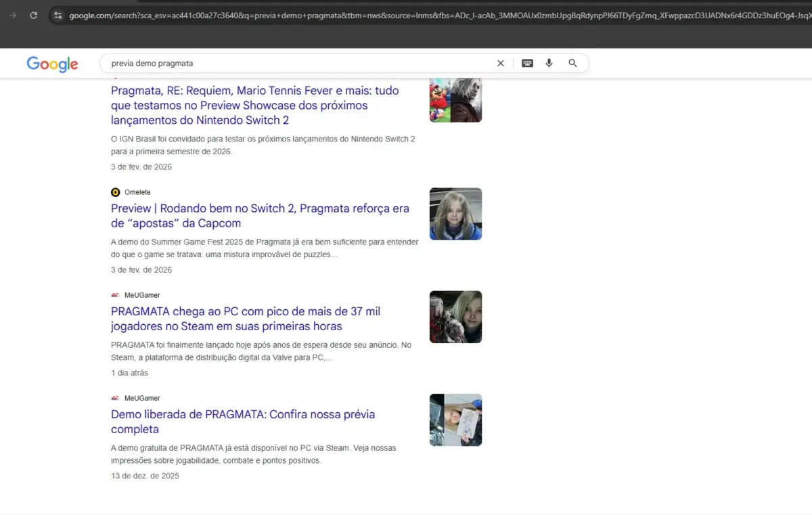Screen dimensions: 812x515
Task: Open thumbnail of the 37 mil jogadores article
Action: click(455, 317)
